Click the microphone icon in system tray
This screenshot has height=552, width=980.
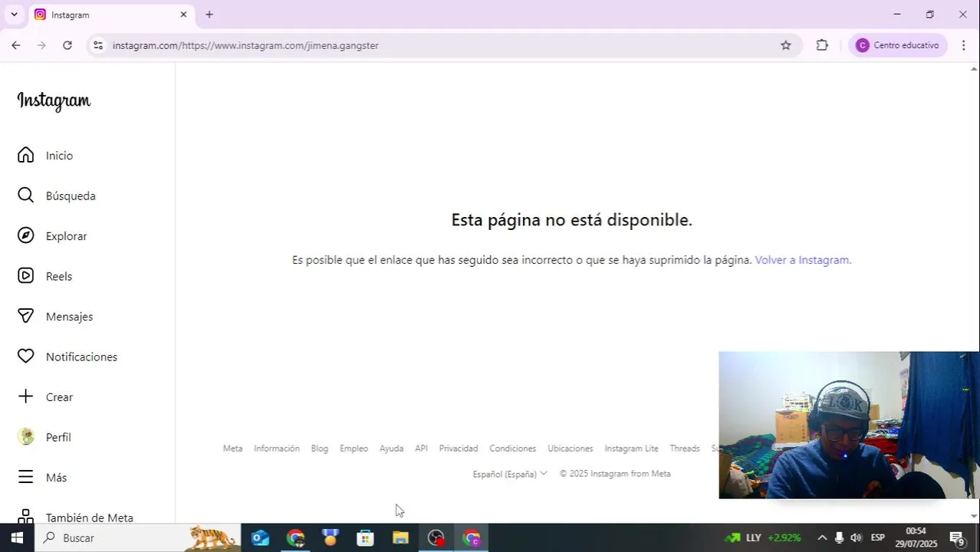pyautogui.click(x=839, y=537)
